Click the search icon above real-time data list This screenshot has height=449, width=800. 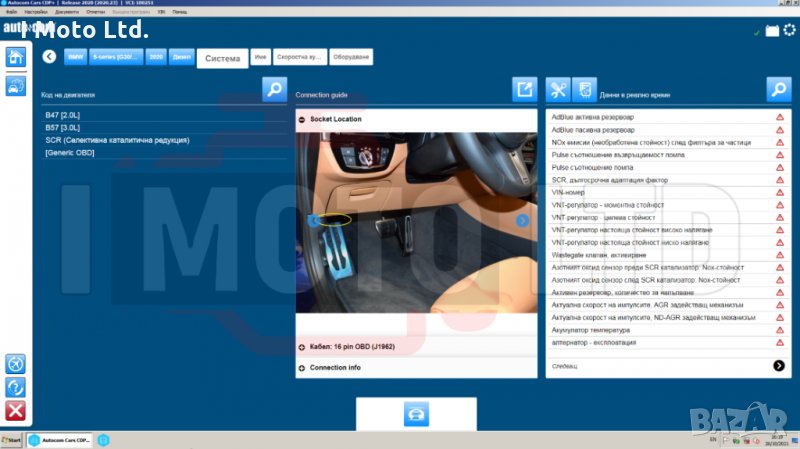tap(779, 90)
